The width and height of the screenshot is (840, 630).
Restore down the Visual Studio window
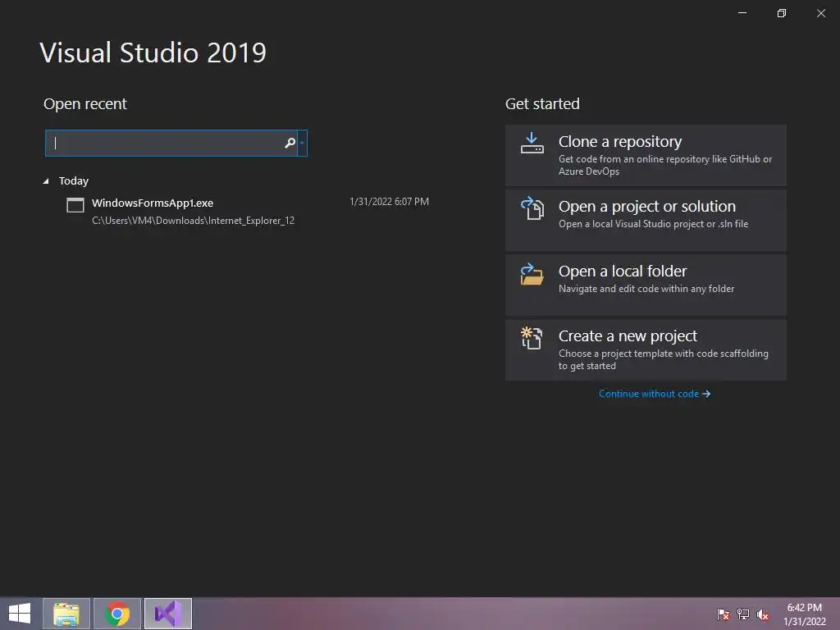782,13
